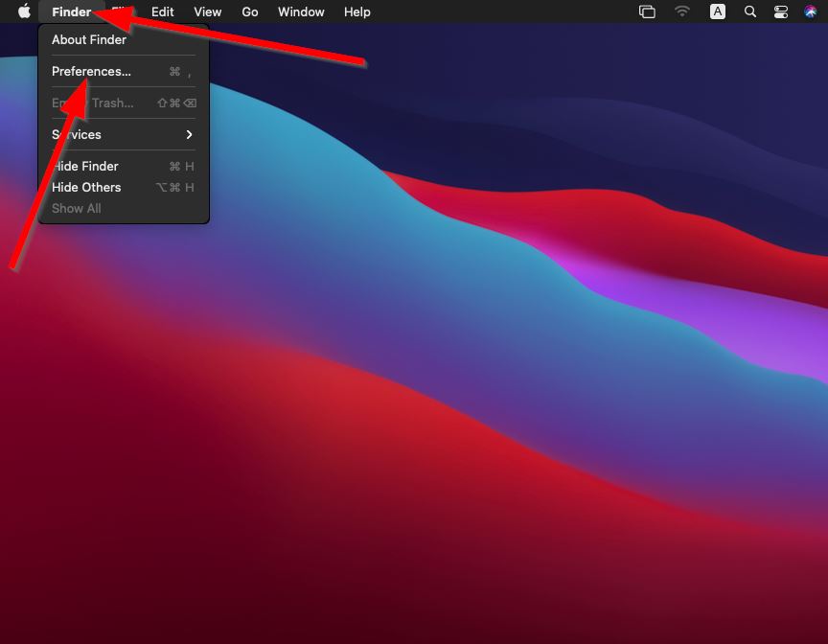Open the Edit menu
828x644 pixels.
coord(162,11)
